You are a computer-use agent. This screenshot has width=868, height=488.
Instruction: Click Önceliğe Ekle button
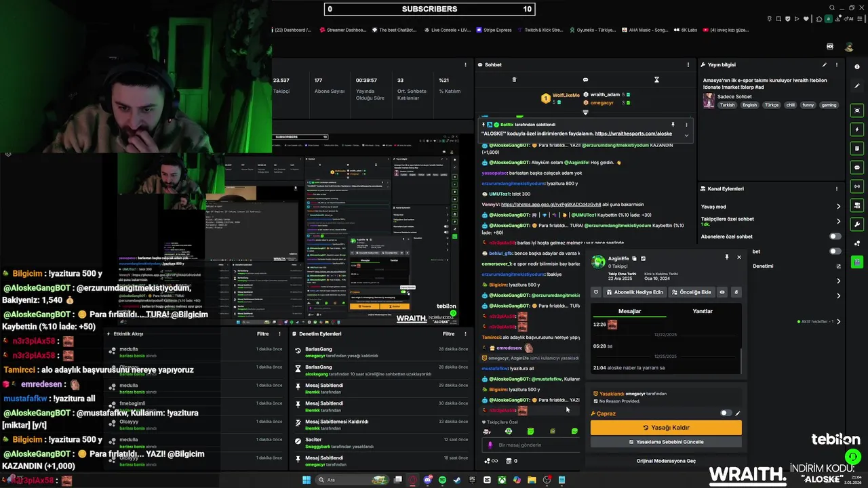coord(692,292)
